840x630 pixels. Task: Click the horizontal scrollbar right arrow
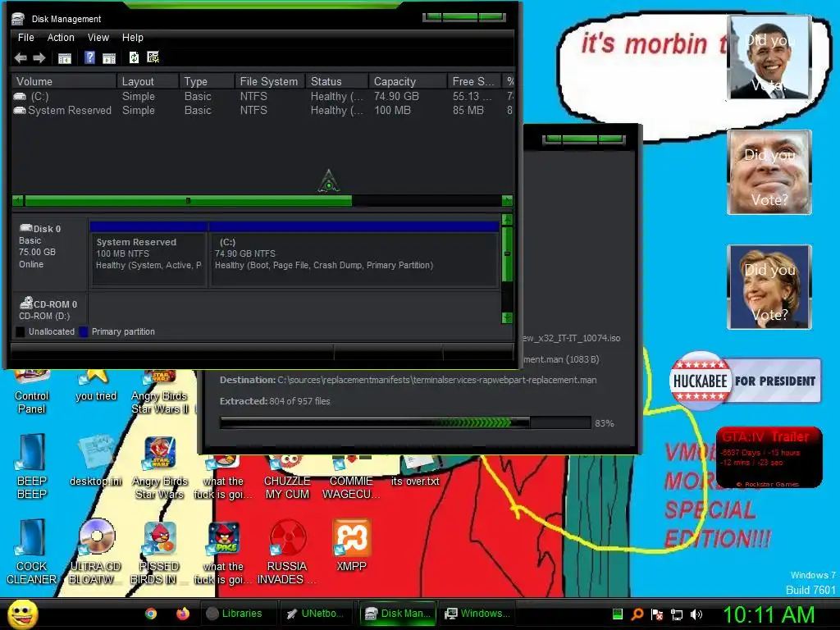[507, 201]
